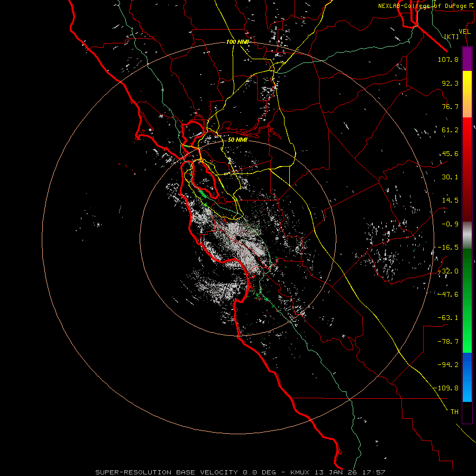Click the -94.2 velocity scale value
476x476 pixels.
(x=448, y=364)
